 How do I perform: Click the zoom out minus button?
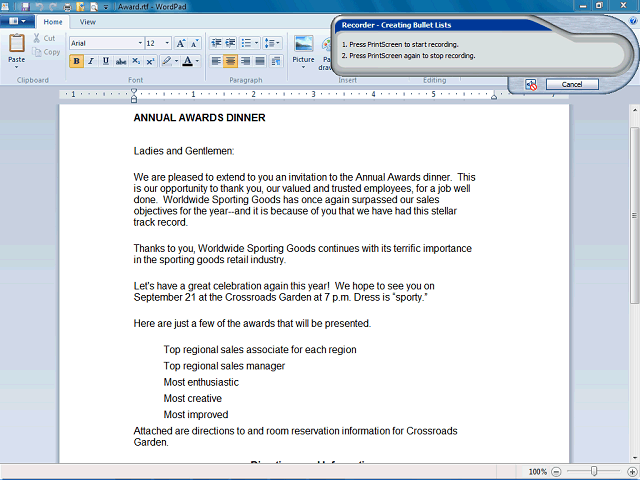click(556, 472)
